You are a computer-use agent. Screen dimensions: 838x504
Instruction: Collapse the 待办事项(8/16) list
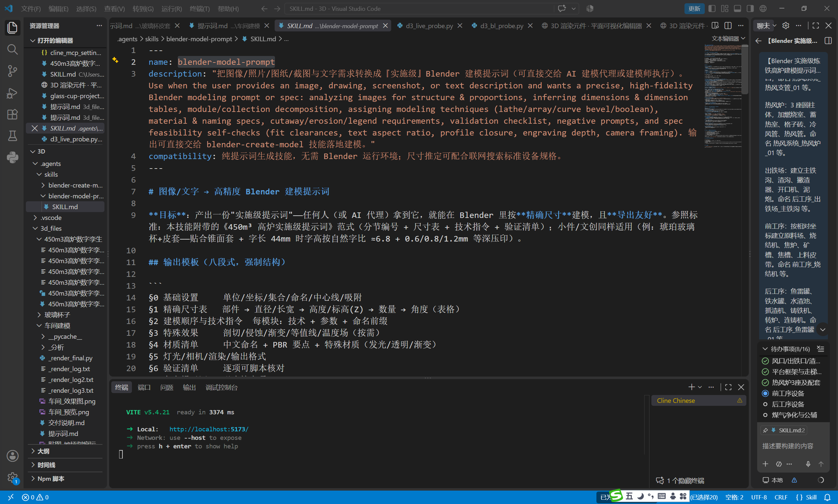(x=765, y=349)
